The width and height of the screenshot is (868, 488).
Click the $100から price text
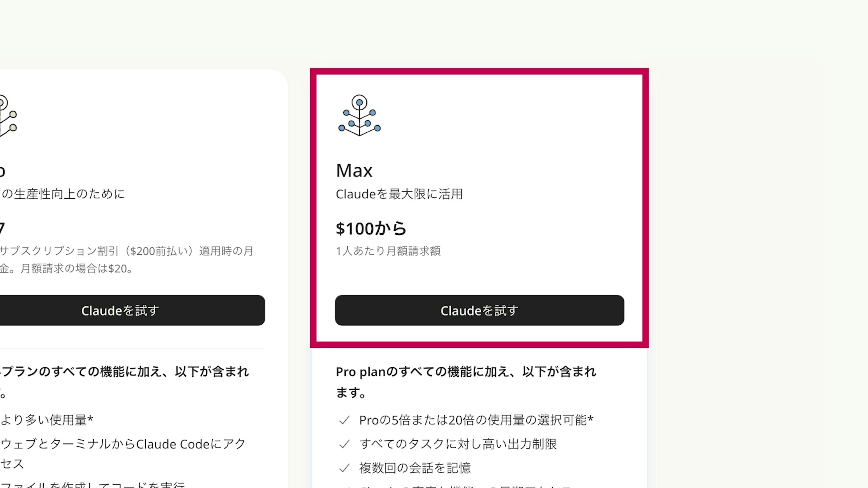click(371, 229)
